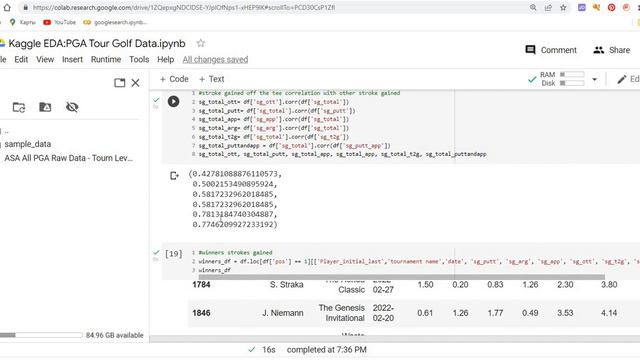Run the correlation code cell

coord(173,101)
